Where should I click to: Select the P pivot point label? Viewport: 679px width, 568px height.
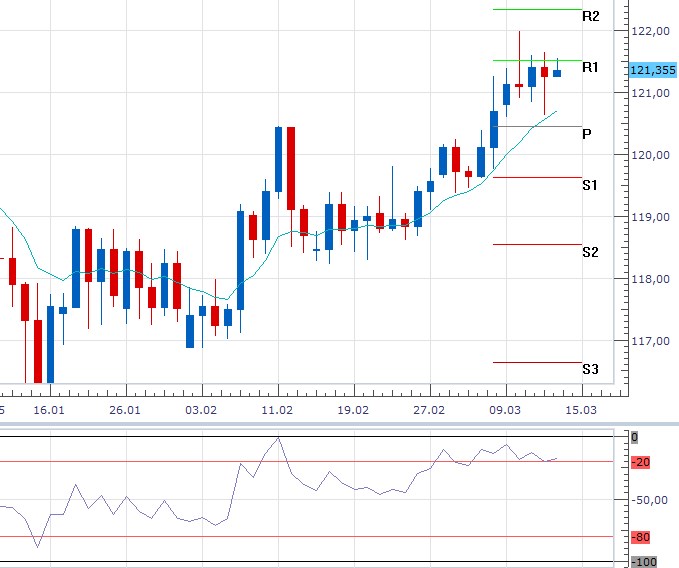click(587, 134)
